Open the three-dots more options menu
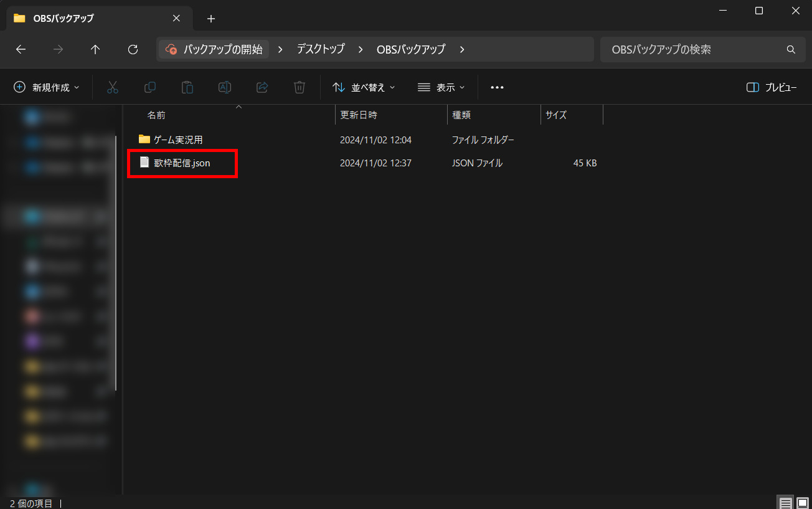The height and width of the screenshot is (509, 812). 497,87
